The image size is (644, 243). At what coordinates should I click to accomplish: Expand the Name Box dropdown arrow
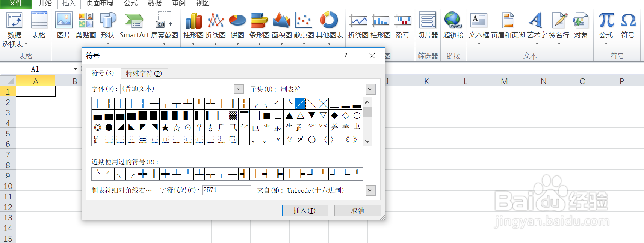pos(75,69)
